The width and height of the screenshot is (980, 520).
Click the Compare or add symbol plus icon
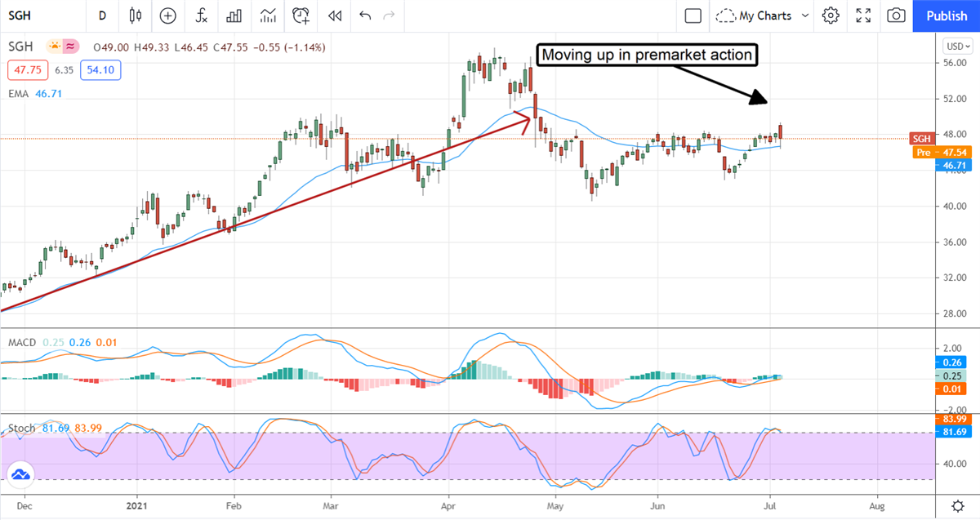coord(168,16)
